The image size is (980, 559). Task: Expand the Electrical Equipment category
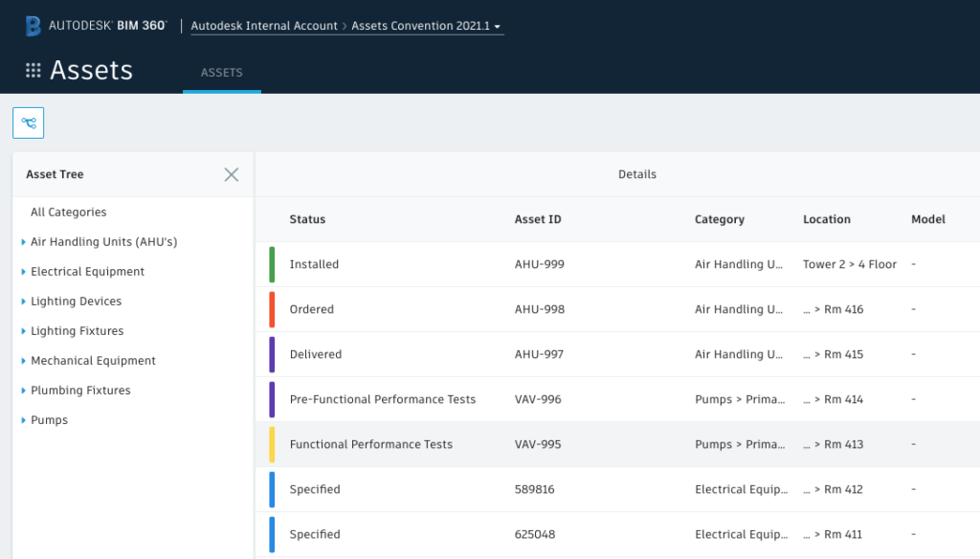coord(22,271)
